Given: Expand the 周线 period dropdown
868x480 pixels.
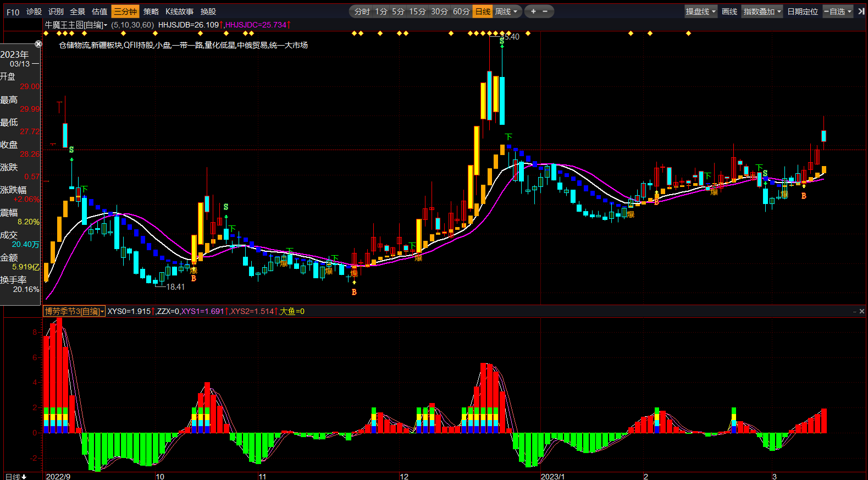Looking at the screenshot, I should pos(506,12).
